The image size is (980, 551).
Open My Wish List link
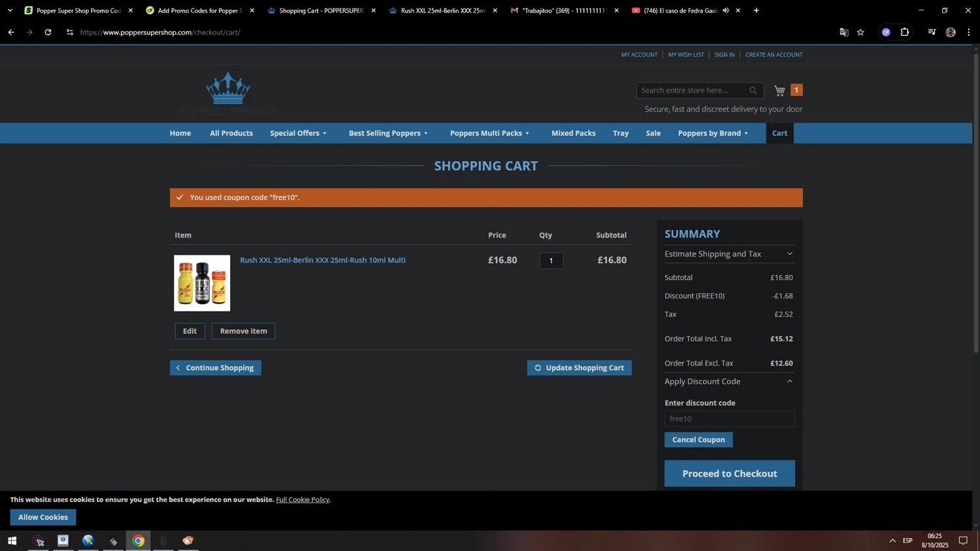[686, 55]
